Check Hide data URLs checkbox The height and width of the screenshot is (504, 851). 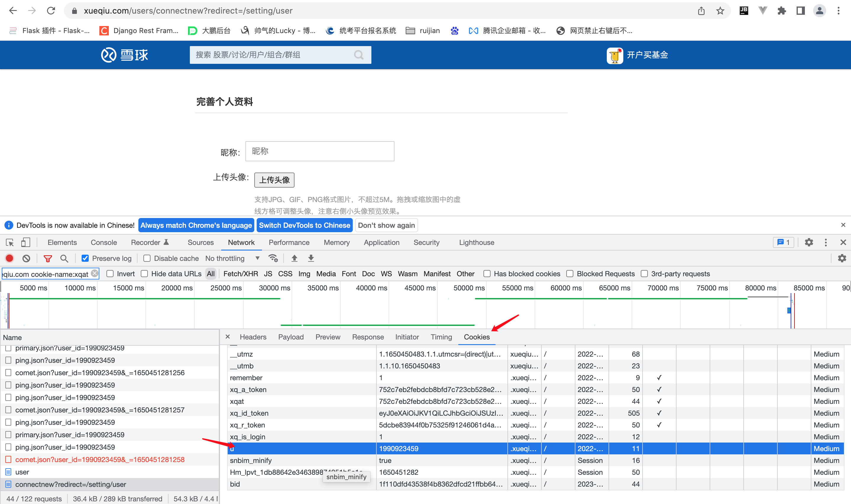pyautogui.click(x=144, y=274)
